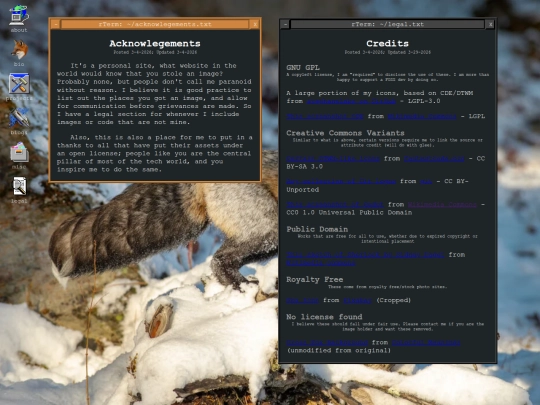
Task: Click the Acknowlegements heading
Action: pyautogui.click(x=155, y=43)
